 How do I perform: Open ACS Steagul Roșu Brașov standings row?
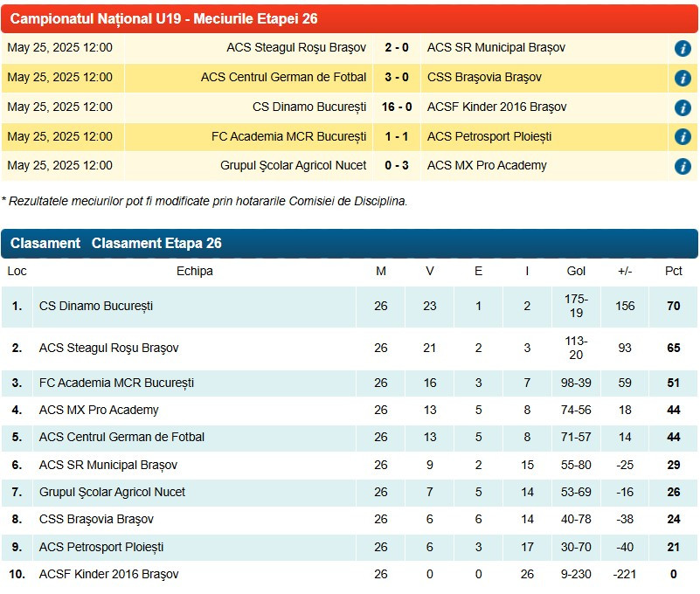[108, 349]
